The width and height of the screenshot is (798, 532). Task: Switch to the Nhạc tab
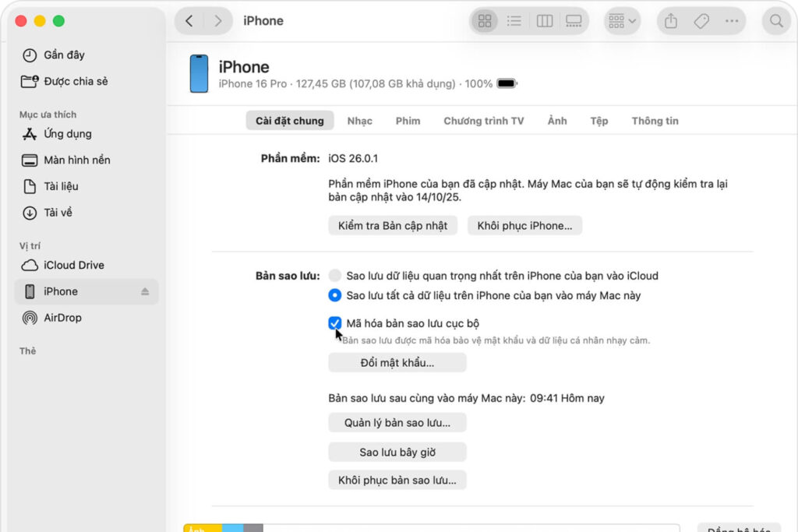point(360,121)
